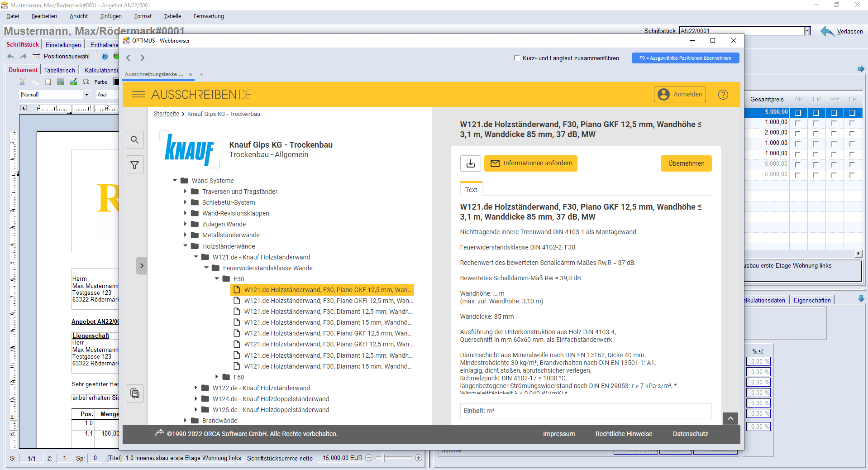Click the Startseite breadcrumb link

[166, 114]
